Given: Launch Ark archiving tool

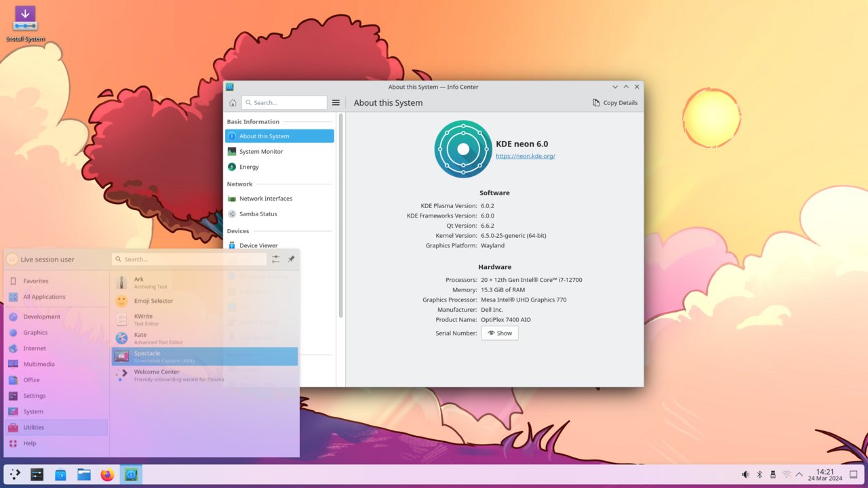Looking at the screenshot, I should [205, 283].
